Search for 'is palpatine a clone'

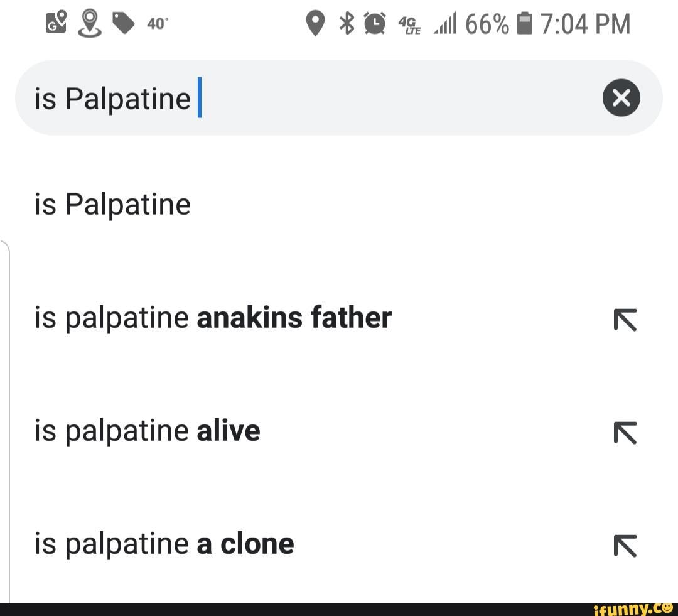[x=163, y=543]
